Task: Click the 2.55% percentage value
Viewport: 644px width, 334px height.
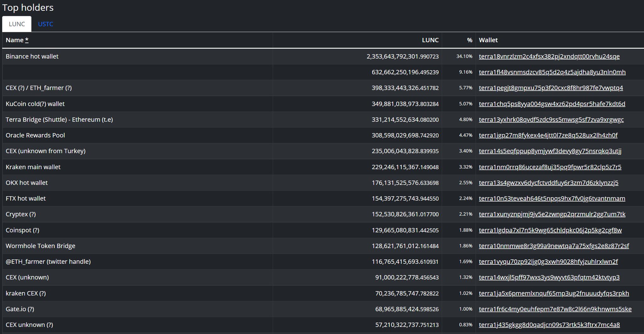Action: 466,183
